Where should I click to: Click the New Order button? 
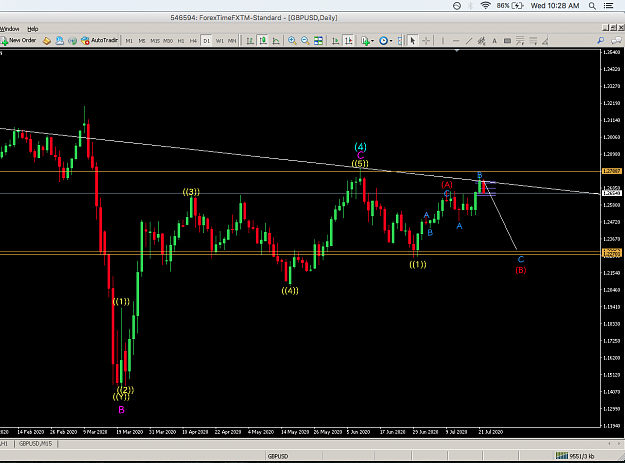click(x=18, y=41)
